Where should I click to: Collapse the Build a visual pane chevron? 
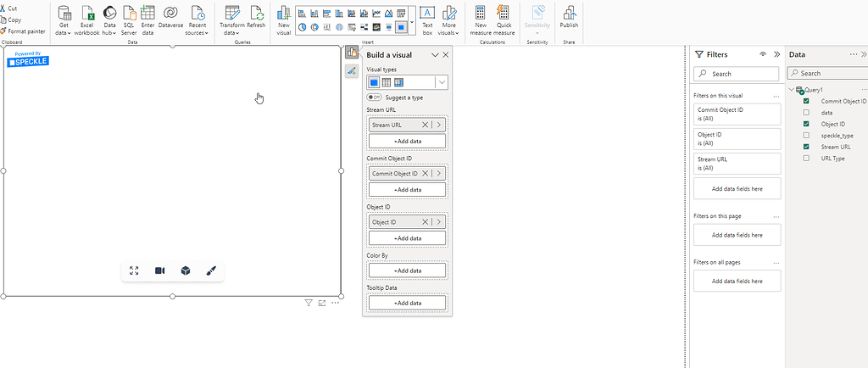(x=435, y=55)
